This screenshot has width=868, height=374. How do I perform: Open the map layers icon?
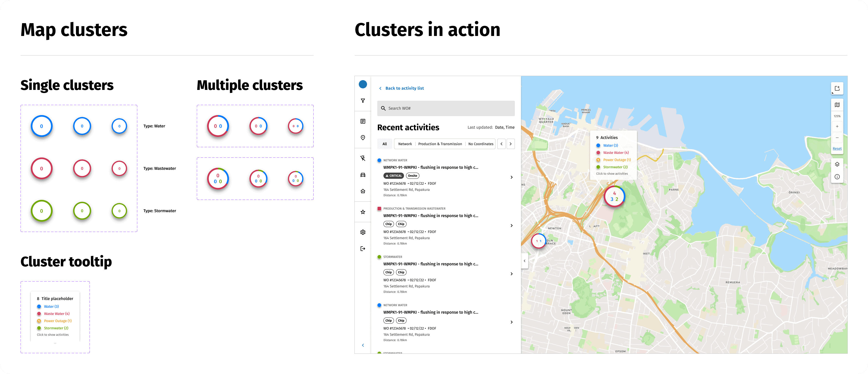(837, 164)
